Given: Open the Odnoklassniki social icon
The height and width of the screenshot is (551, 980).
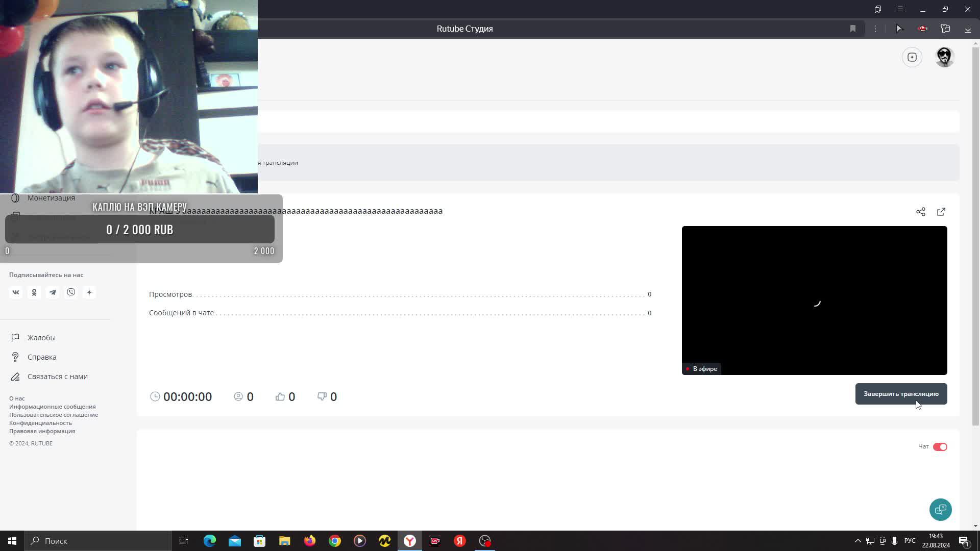Looking at the screenshot, I should tap(34, 292).
